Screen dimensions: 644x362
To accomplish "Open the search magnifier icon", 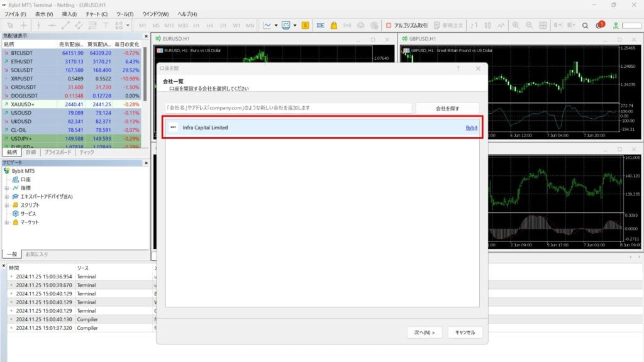I will [586, 25].
